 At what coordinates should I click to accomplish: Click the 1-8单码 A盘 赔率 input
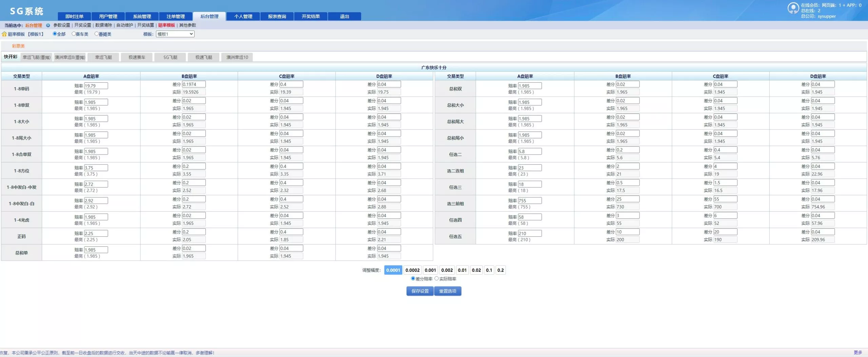(x=96, y=86)
